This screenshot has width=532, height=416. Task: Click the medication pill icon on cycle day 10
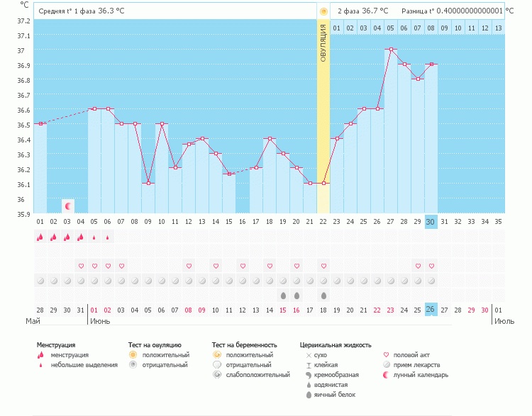tap(162, 280)
